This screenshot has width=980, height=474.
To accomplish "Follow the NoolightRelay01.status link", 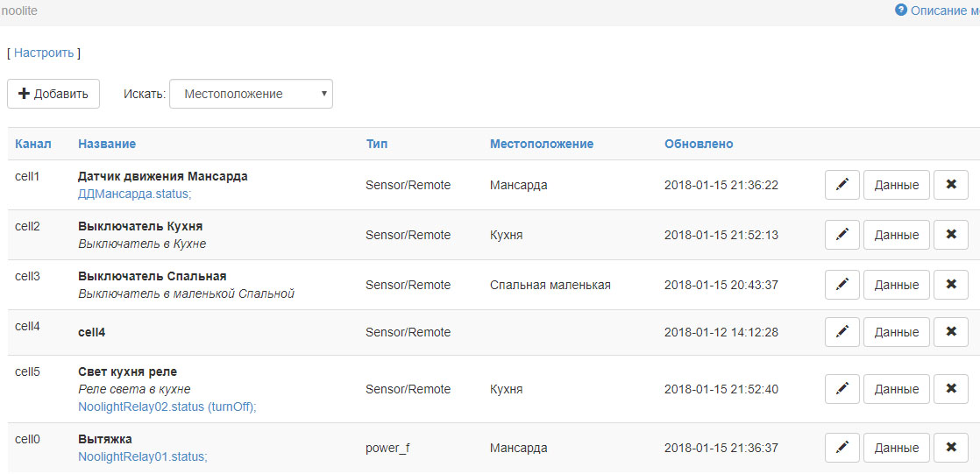I will (x=142, y=456).
